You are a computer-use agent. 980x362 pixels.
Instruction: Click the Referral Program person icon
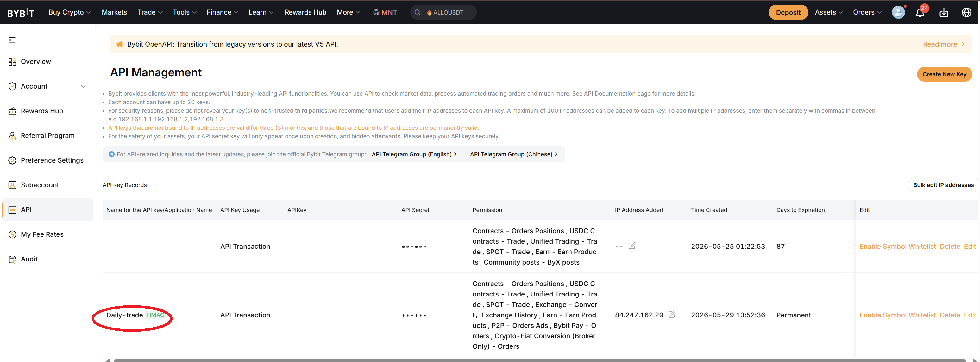click(x=12, y=136)
